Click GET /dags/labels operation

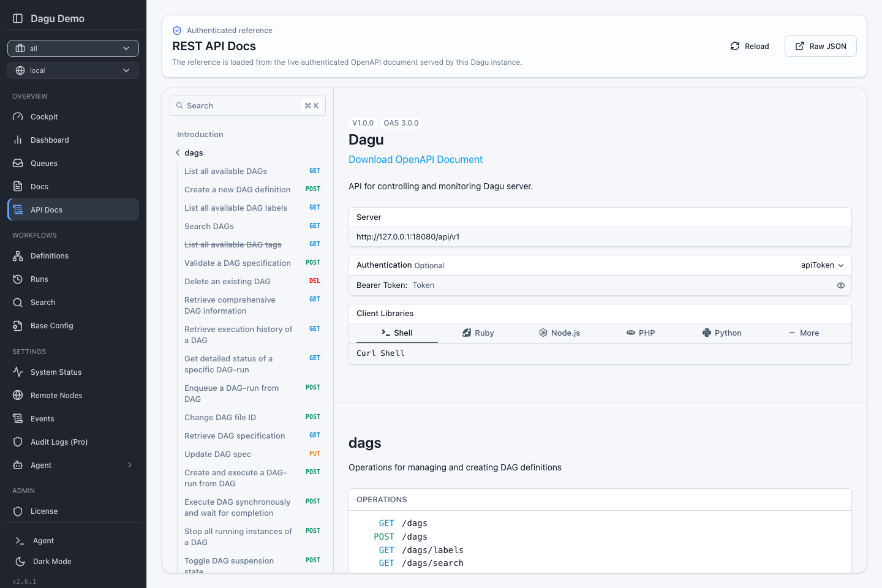pyautogui.click(x=421, y=550)
